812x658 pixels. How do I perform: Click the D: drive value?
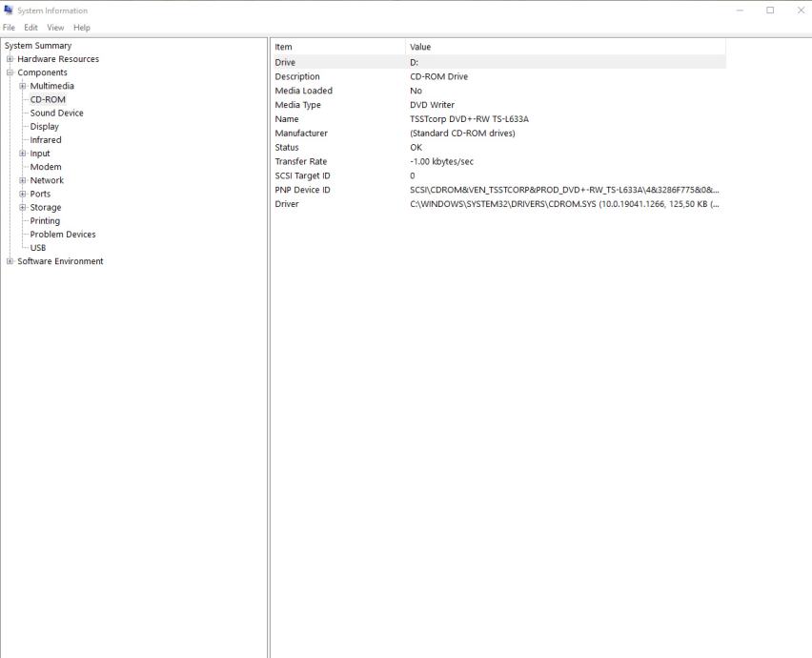tap(415, 62)
